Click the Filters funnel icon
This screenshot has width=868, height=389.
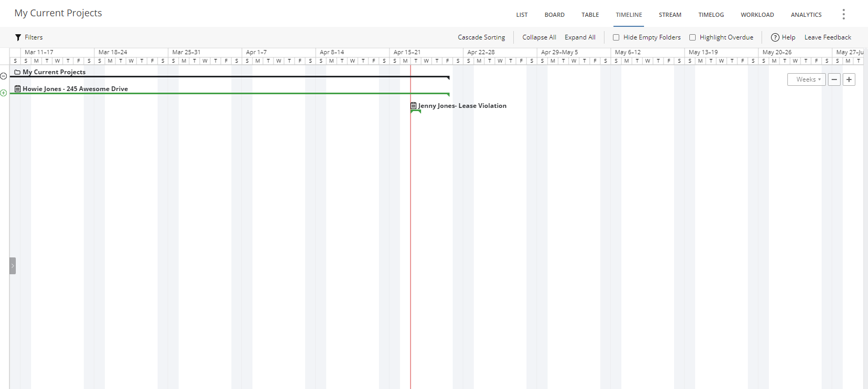(x=18, y=37)
